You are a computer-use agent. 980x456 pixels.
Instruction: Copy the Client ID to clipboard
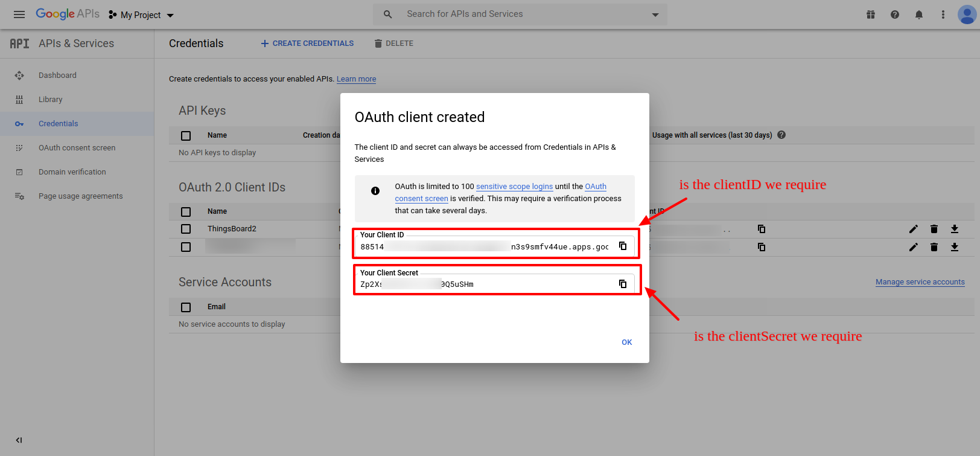click(623, 246)
